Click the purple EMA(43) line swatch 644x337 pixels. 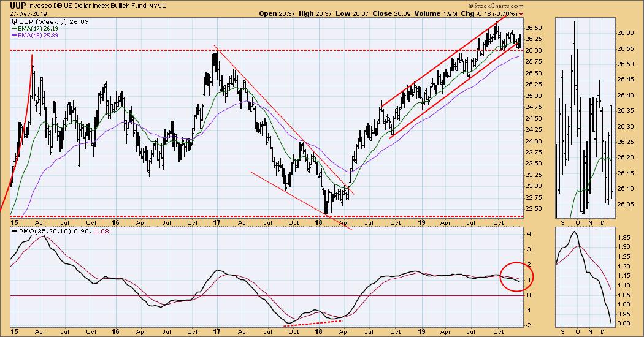coord(14,36)
